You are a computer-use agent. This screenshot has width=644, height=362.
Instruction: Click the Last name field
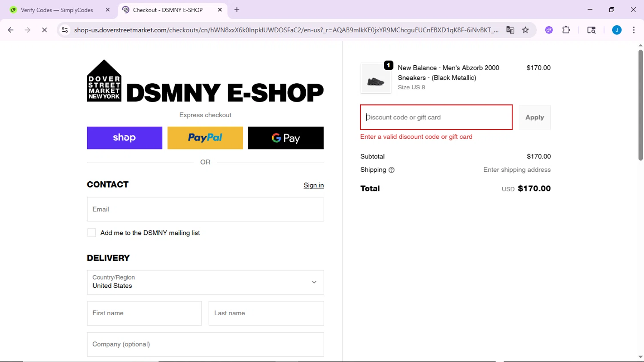(266, 313)
